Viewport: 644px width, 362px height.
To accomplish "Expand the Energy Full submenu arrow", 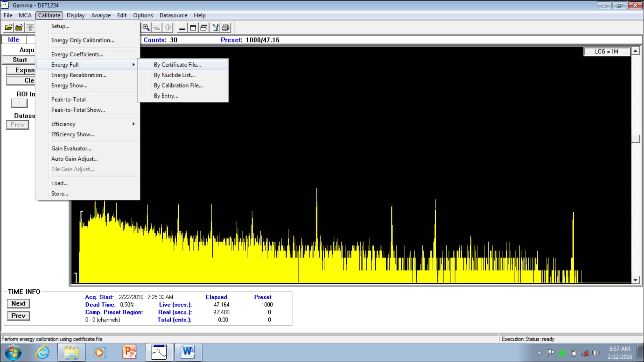I will 133,65.
